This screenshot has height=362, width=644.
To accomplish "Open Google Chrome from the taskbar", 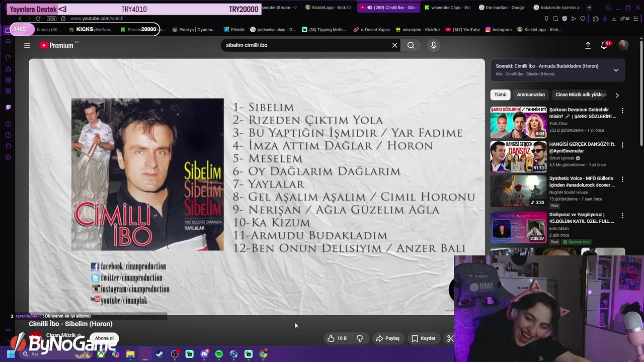I will click(263, 354).
